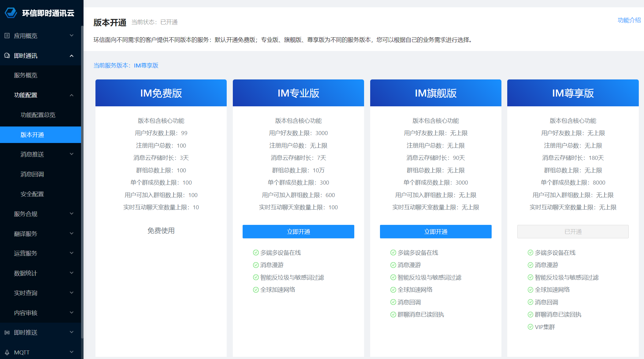Screen dimensions: 644x359
Task: Click checkmark icon beside 消息回调 in IM旗舰版
Action: point(393,302)
